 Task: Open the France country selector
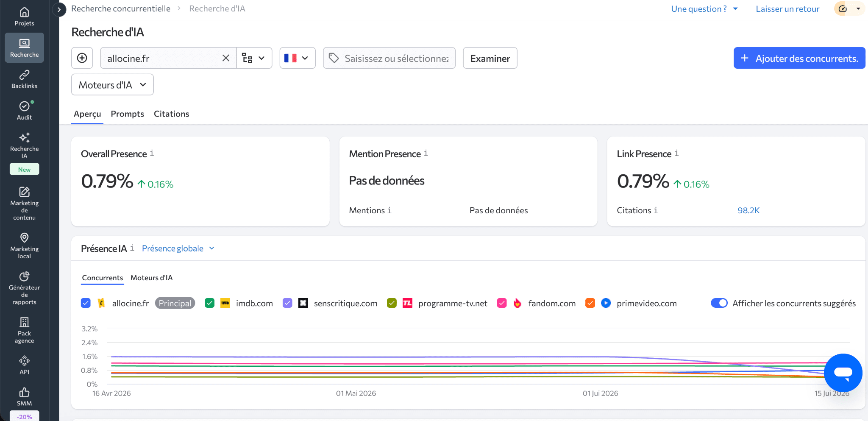coord(298,58)
